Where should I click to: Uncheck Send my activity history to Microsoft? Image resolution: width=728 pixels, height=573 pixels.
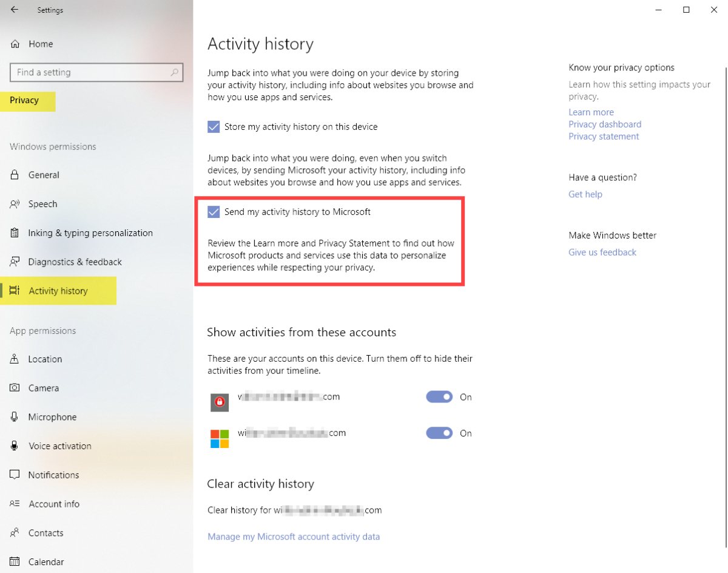click(x=214, y=212)
